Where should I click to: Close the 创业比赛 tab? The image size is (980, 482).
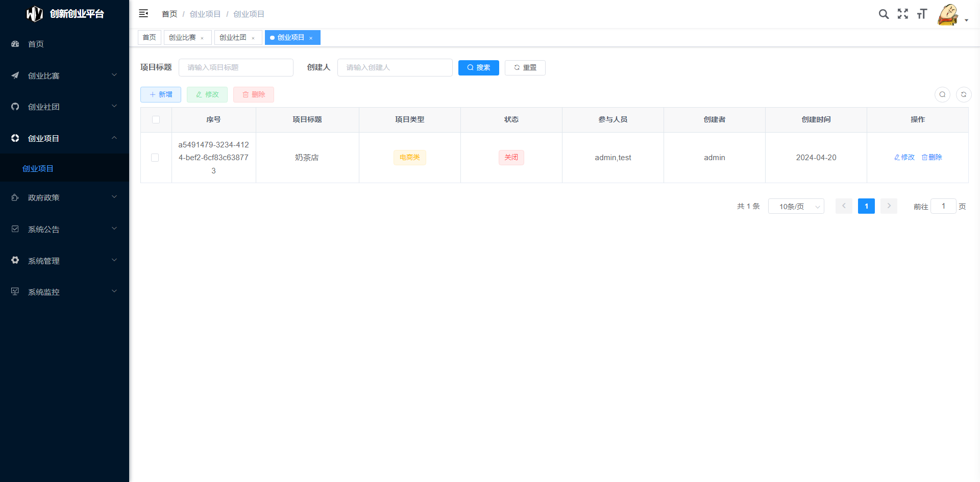[x=202, y=38]
